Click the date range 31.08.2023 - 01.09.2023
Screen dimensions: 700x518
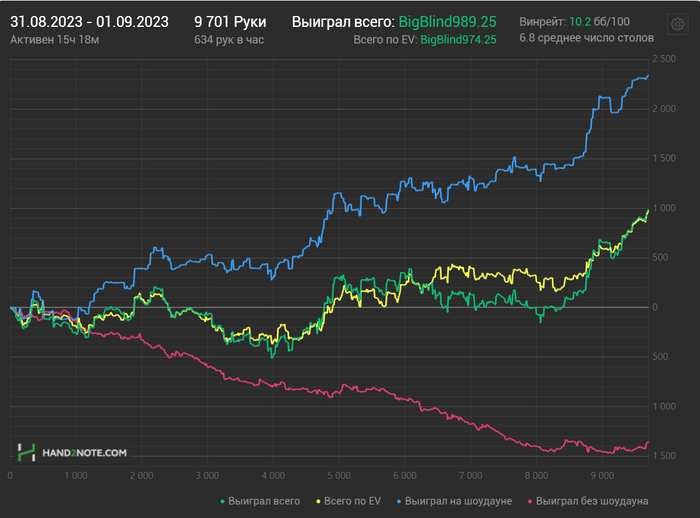pyautogui.click(x=89, y=22)
